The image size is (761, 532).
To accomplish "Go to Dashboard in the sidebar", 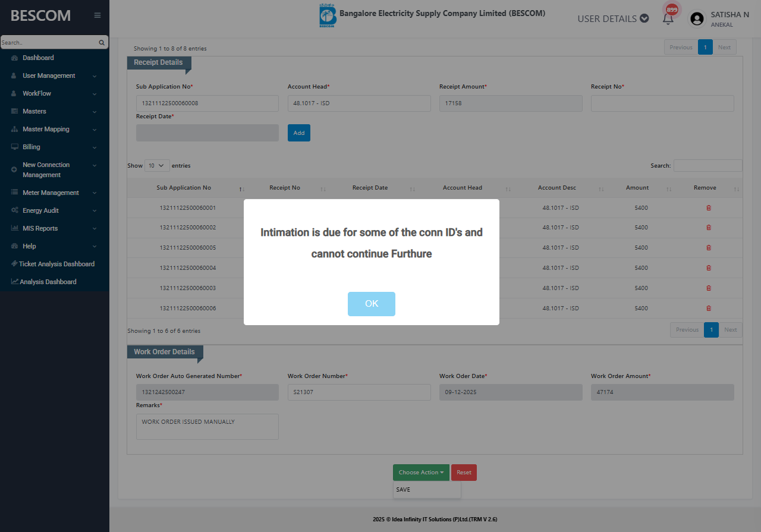I will 38,58.
